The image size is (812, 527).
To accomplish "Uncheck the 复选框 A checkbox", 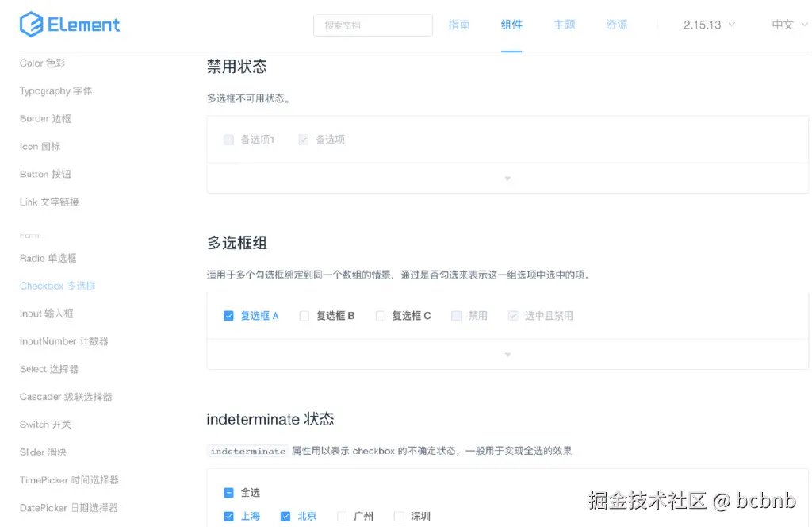I will coord(229,315).
